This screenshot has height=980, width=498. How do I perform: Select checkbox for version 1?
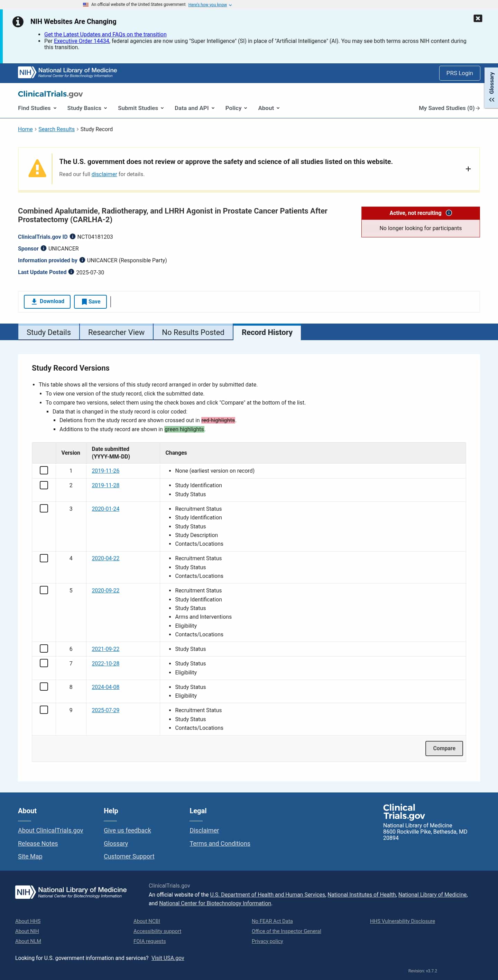44,470
